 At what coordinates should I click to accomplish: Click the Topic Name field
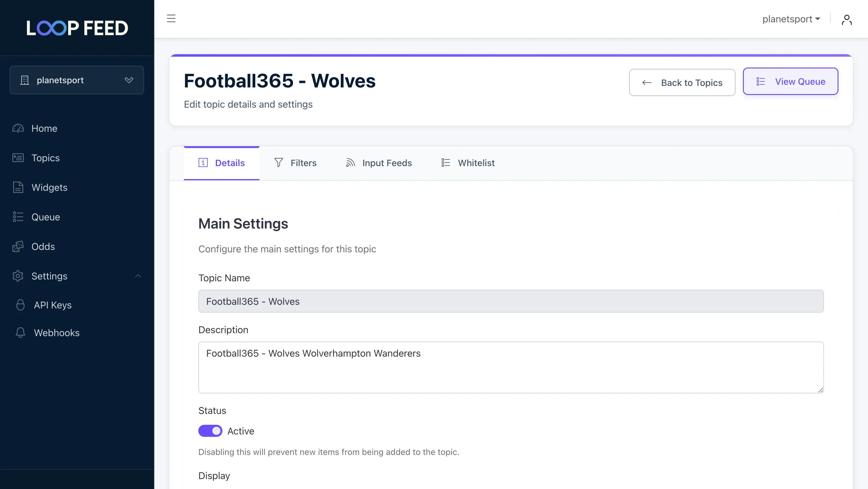tap(511, 301)
